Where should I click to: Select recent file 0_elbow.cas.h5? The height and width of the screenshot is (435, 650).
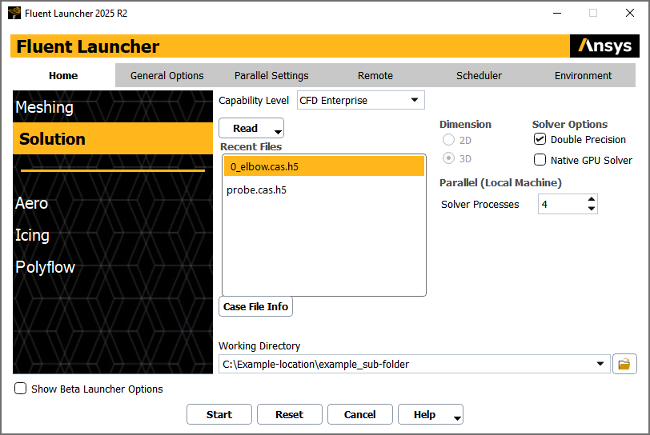pyautogui.click(x=324, y=166)
